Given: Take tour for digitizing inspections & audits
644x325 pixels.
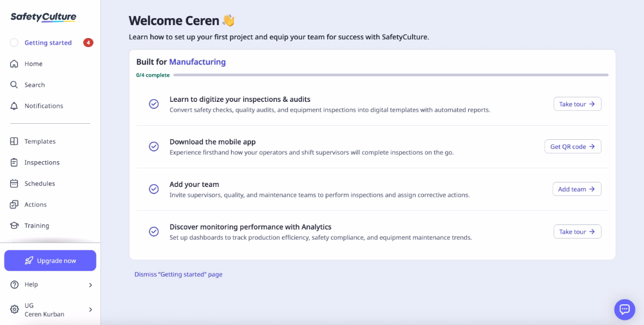Looking at the screenshot, I should (x=577, y=104).
